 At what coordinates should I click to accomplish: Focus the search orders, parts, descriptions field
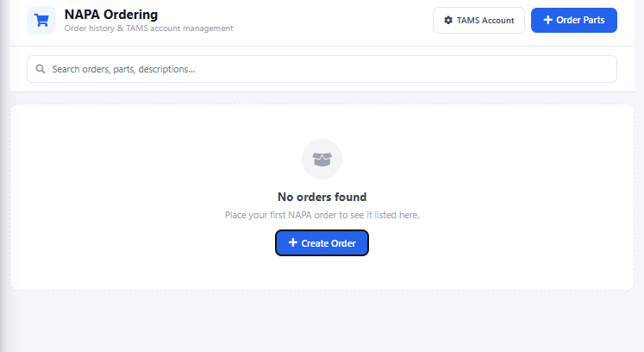(x=328, y=69)
